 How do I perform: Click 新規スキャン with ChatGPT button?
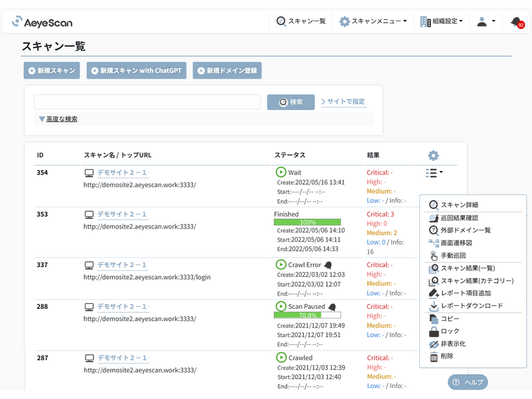pos(136,71)
